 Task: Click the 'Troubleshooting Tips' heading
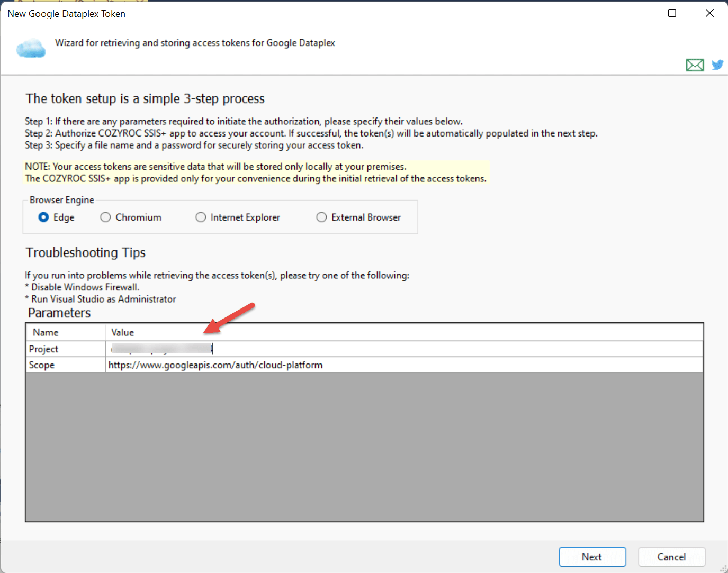click(86, 253)
